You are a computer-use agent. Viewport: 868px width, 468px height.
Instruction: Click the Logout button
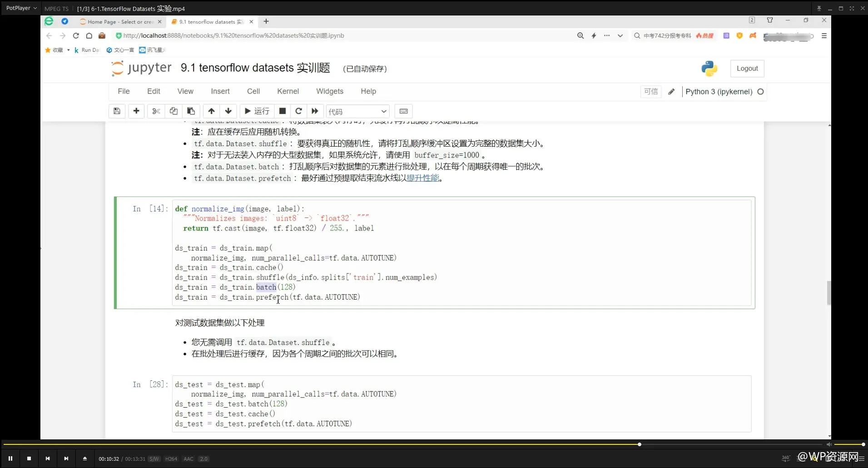(x=747, y=68)
